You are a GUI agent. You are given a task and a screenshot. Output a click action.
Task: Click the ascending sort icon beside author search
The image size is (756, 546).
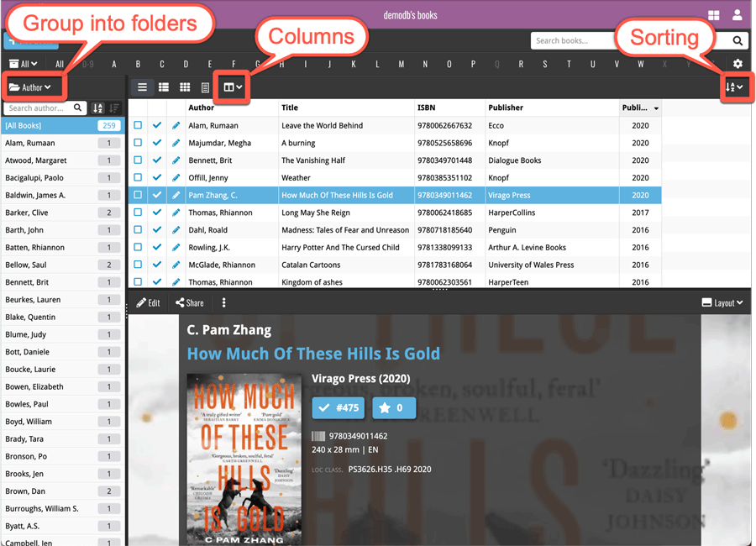[x=97, y=108]
